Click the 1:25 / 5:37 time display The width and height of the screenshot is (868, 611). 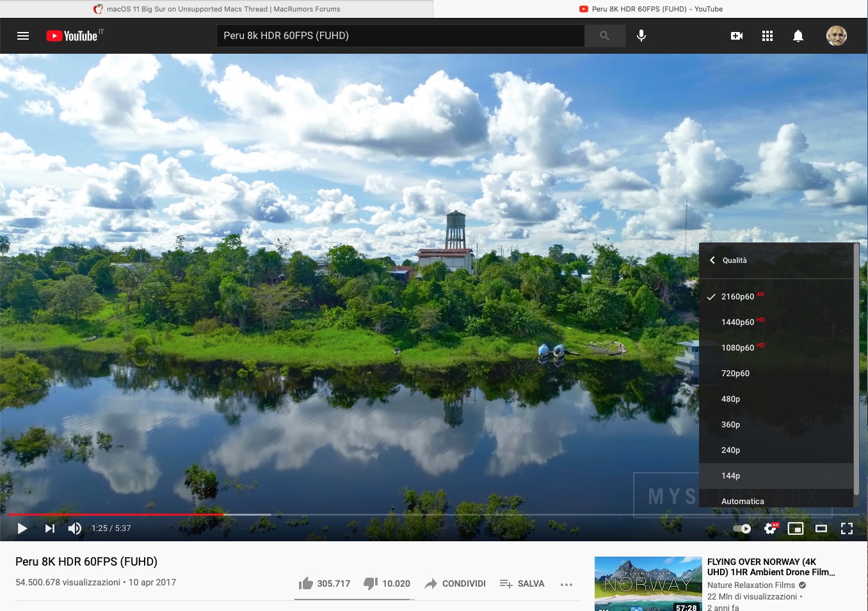pos(111,528)
